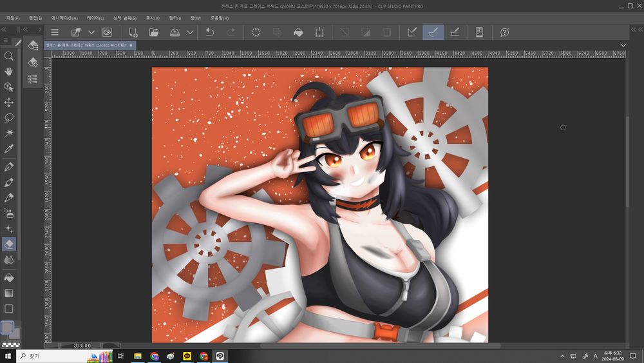The width and height of the screenshot is (644, 363).
Task: Close the open canvas document tab
Action: (x=131, y=45)
